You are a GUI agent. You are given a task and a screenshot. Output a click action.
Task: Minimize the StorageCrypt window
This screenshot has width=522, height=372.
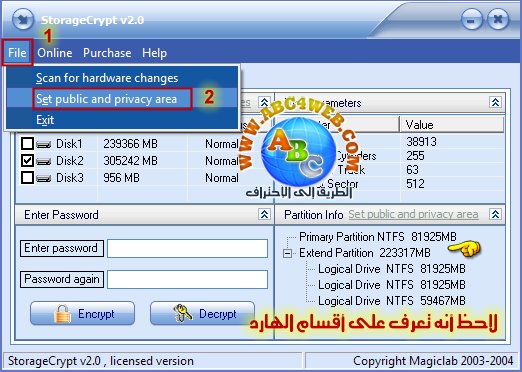[x=471, y=20]
